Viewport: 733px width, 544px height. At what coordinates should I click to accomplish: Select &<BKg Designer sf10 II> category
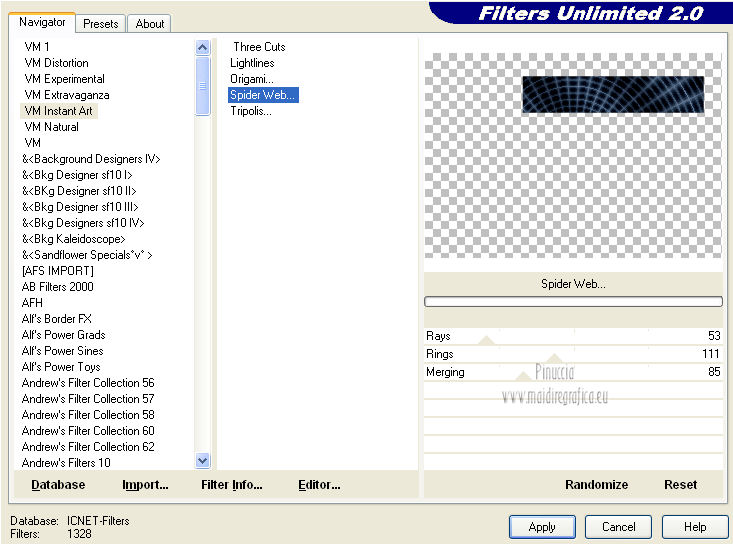(79, 191)
